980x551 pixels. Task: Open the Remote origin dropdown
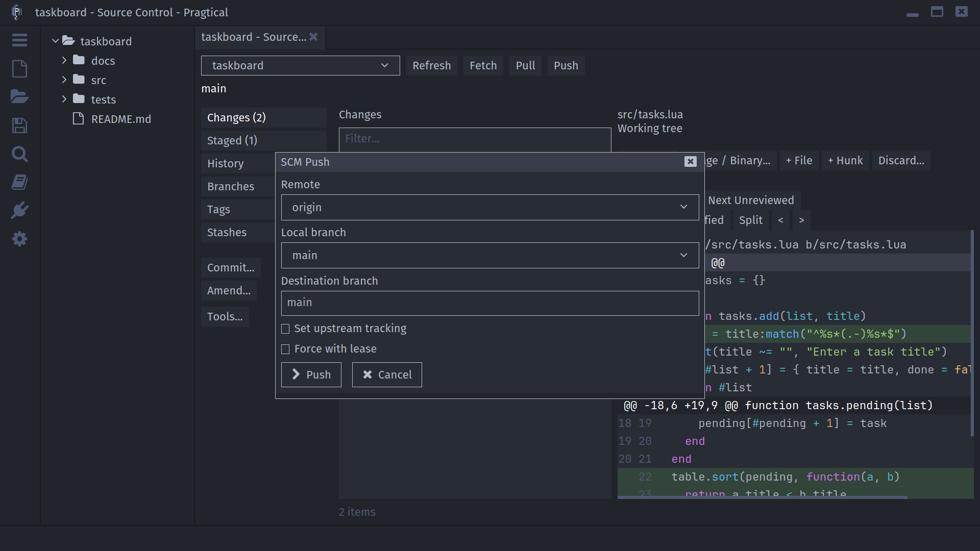[x=490, y=207]
